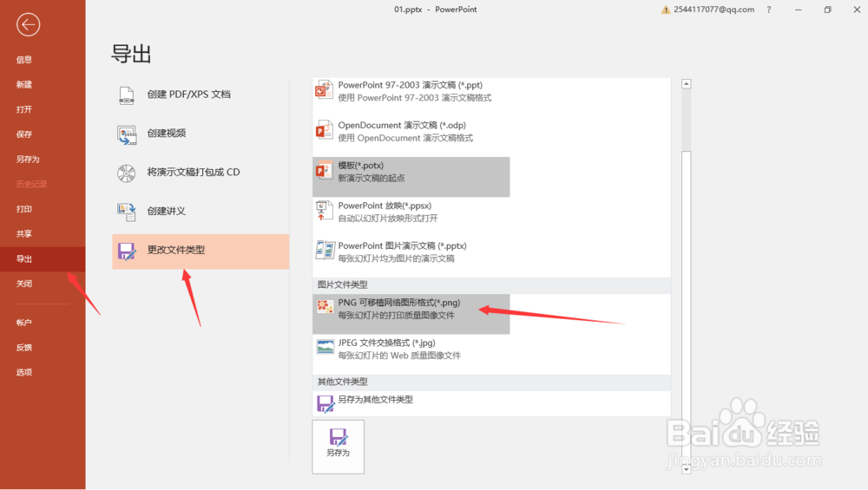Click the Create Video film icon

tap(127, 134)
